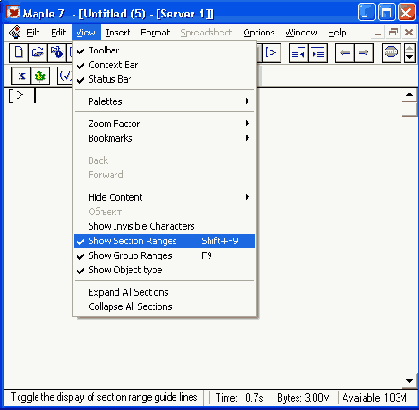
Task: Expand the Hide Content submenu
Action: pos(164,197)
